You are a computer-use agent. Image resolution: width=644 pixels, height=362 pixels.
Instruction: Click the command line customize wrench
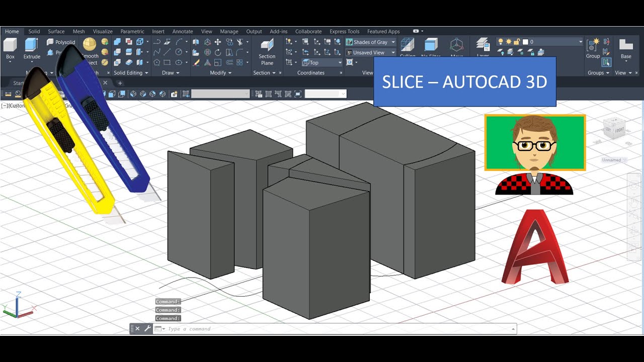[x=147, y=329]
